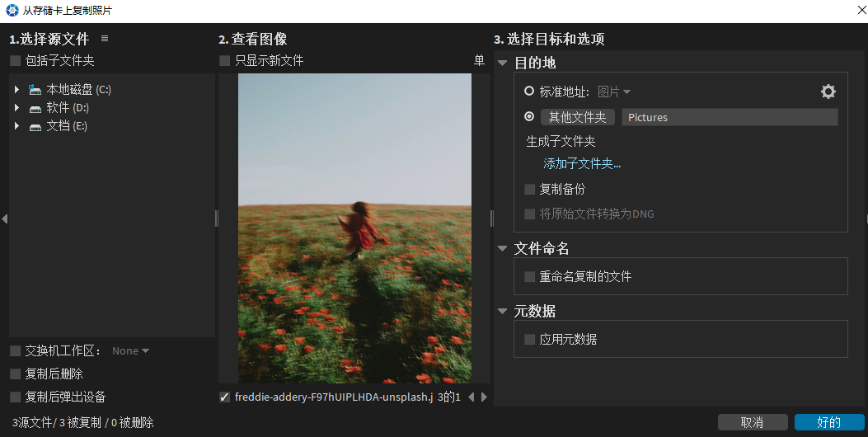Expand the 本地磁盘 (C:) tree node
The width and height of the screenshot is (868, 437).
pyautogui.click(x=16, y=89)
